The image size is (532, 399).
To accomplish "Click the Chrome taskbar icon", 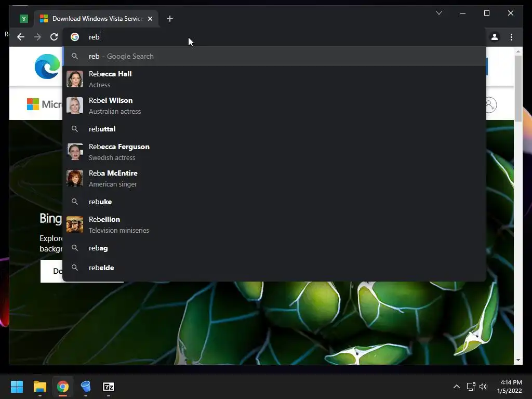I will tap(62, 387).
